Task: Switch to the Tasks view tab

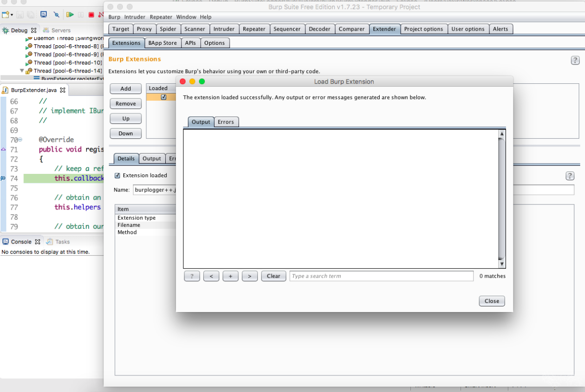Action: coord(58,242)
